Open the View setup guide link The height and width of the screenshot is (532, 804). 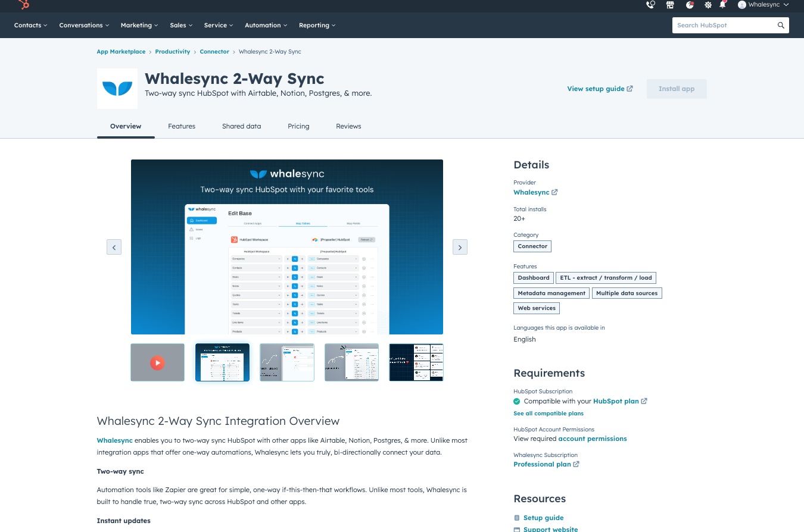[x=600, y=89]
